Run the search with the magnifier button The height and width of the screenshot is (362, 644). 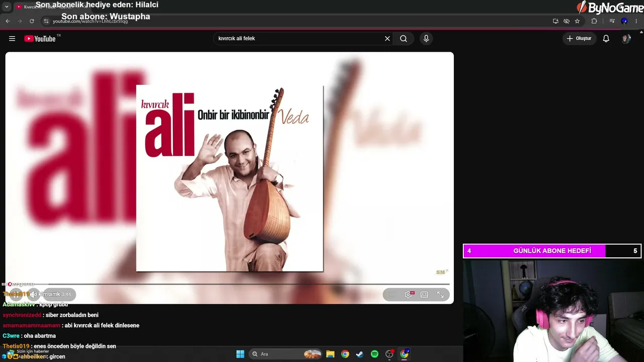404,39
